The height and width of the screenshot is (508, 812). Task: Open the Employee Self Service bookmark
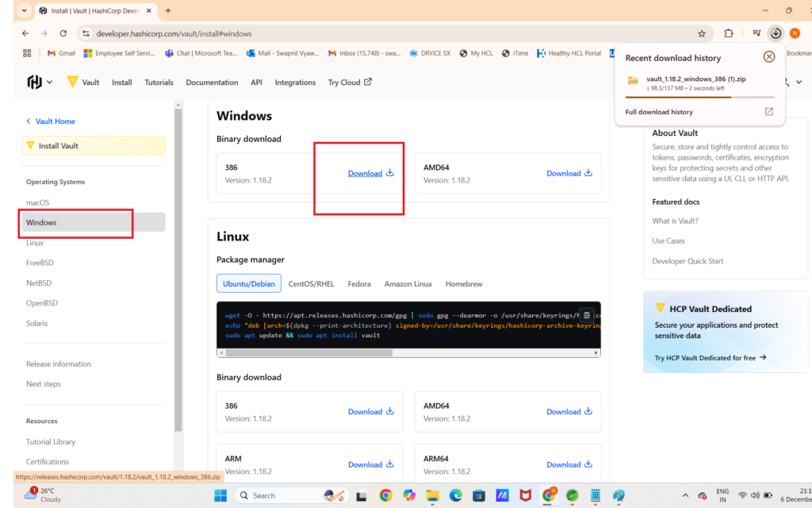[120, 53]
